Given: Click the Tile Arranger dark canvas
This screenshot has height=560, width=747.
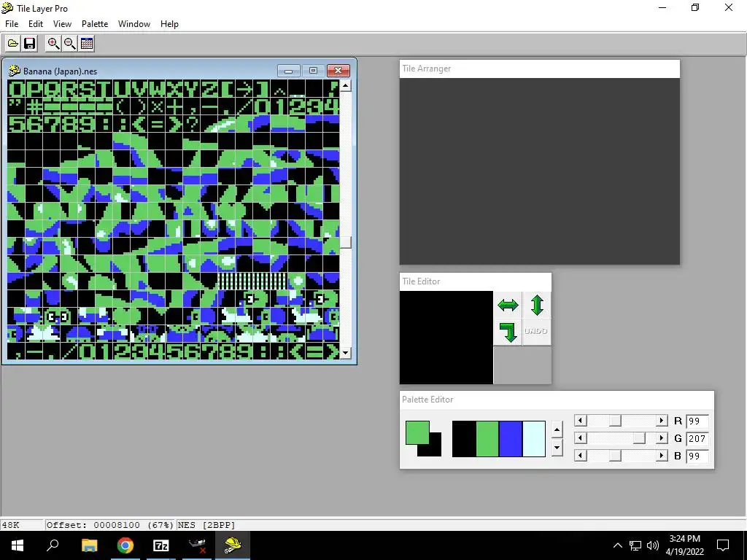Looking at the screenshot, I should point(540,171).
